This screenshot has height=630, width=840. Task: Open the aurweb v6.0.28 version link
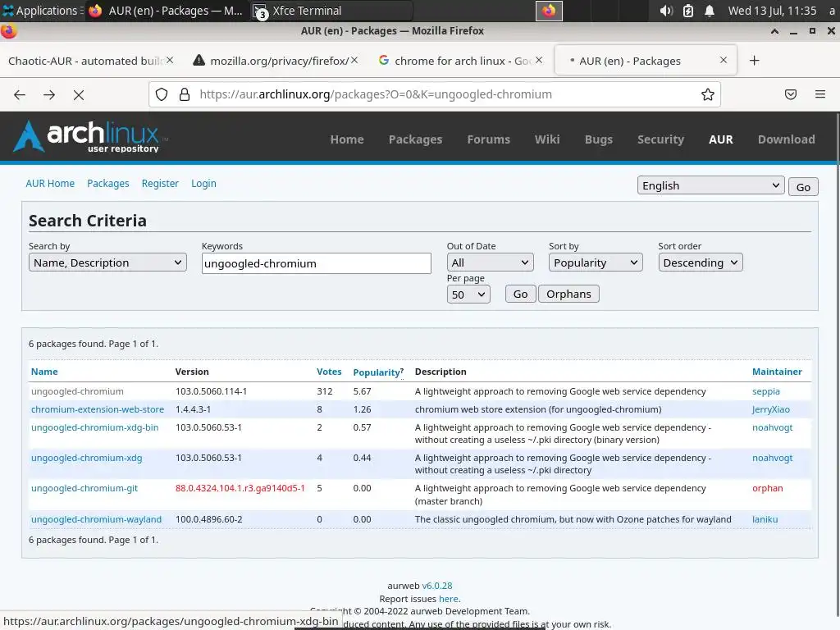click(x=437, y=586)
